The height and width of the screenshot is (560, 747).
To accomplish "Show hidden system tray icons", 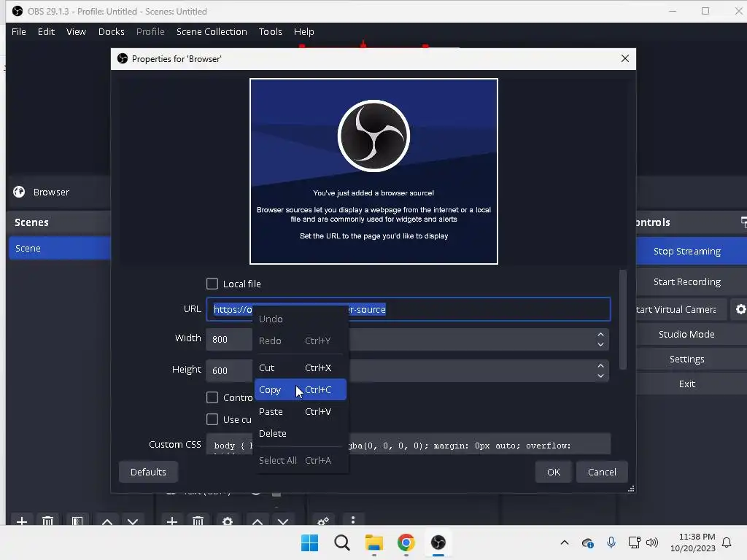I will (x=565, y=542).
